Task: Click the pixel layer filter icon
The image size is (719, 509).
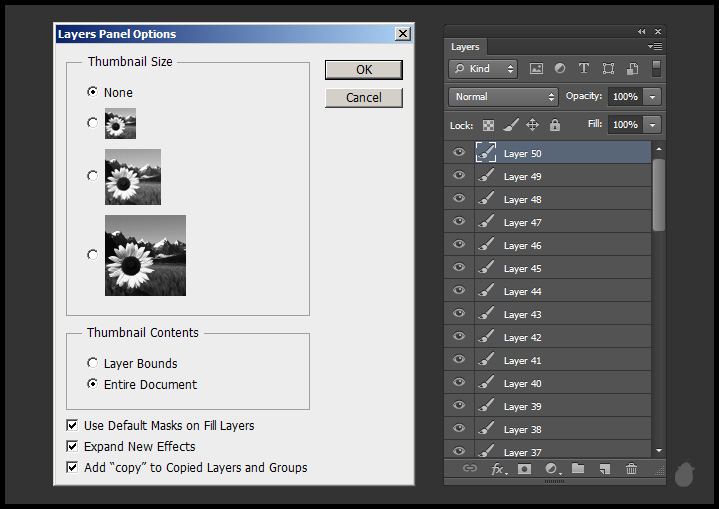Action: point(536,69)
